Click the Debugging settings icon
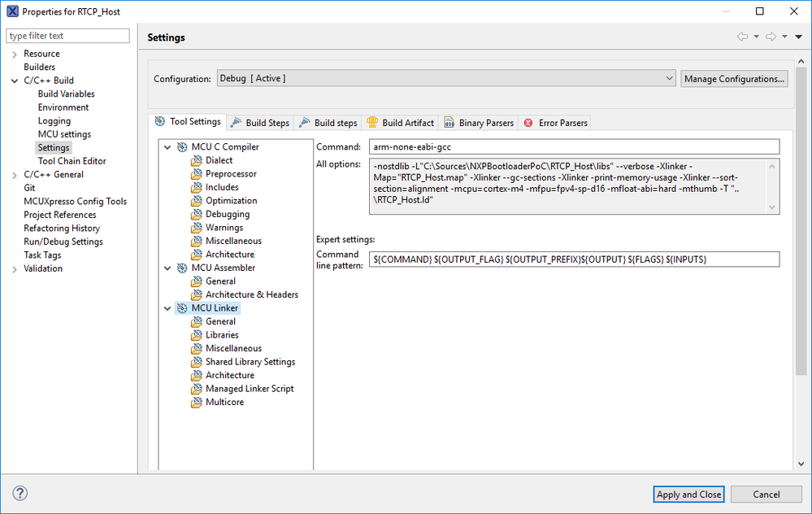The image size is (812, 514). (x=197, y=214)
